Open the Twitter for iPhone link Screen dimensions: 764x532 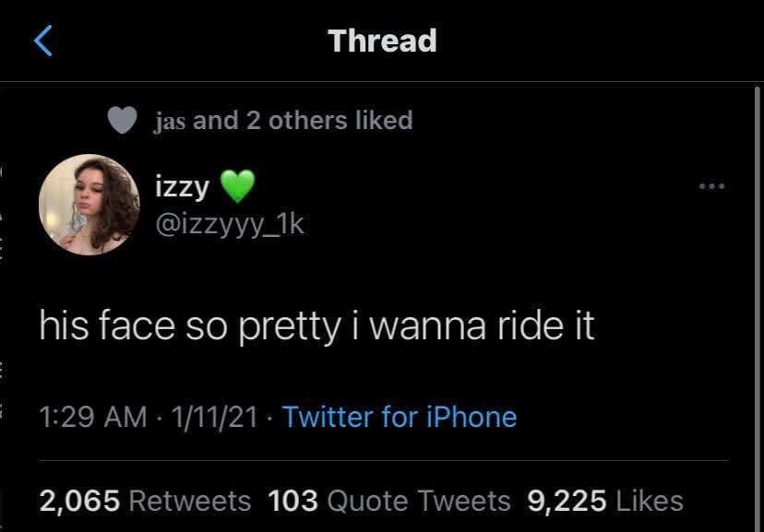point(399,417)
